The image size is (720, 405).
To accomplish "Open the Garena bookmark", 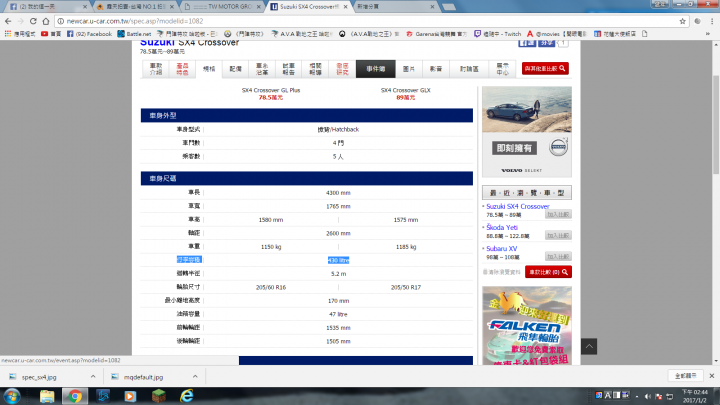I will tap(436, 34).
